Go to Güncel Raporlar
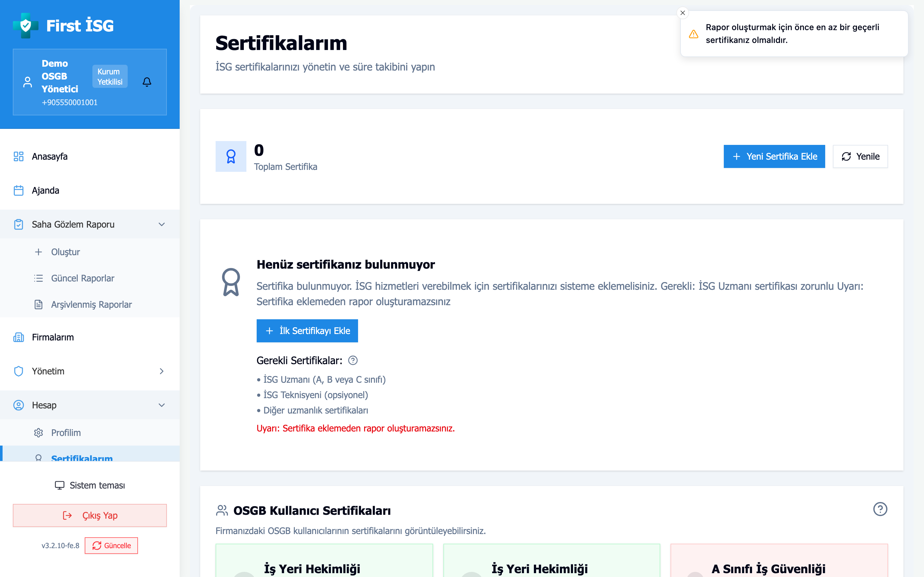This screenshot has width=924, height=577. click(82, 278)
